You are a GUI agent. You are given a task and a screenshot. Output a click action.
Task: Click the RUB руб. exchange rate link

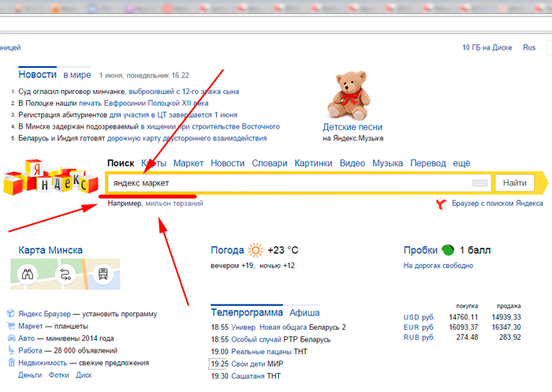pos(420,338)
